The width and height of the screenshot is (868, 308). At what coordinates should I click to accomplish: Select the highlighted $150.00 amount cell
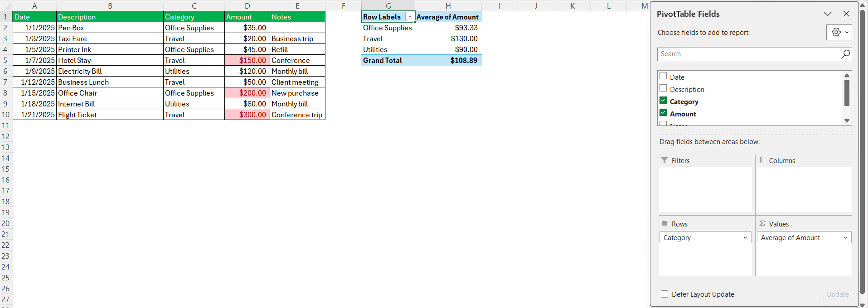point(247,60)
